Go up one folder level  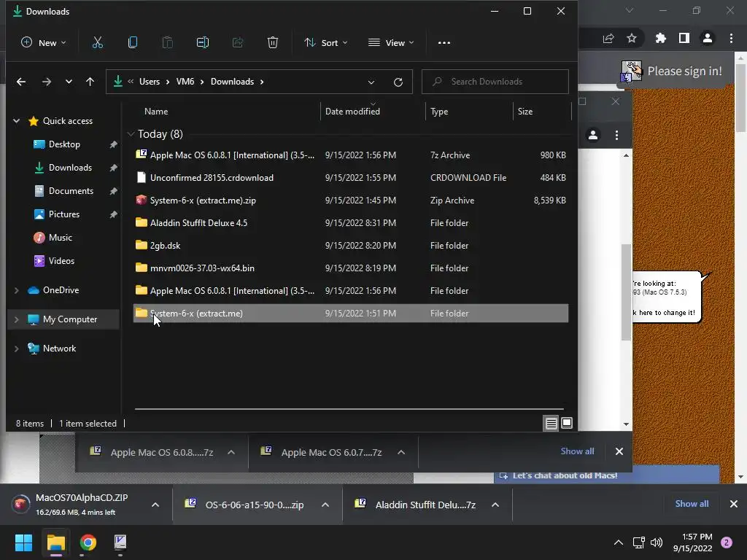pos(90,82)
